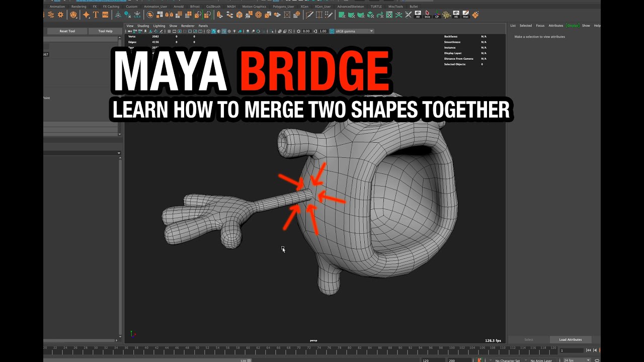The width and height of the screenshot is (644, 362).
Task: Click the Tool Help button
Action: 105,31
